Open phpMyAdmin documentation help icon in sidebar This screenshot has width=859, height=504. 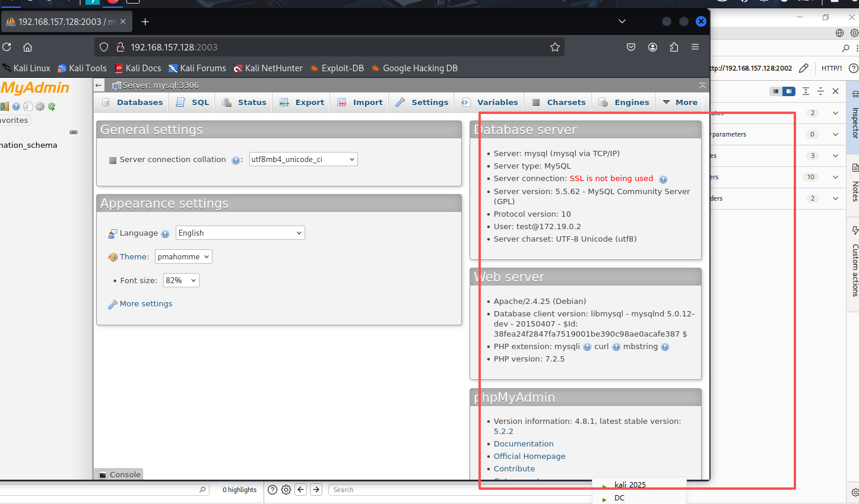coord(16,107)
